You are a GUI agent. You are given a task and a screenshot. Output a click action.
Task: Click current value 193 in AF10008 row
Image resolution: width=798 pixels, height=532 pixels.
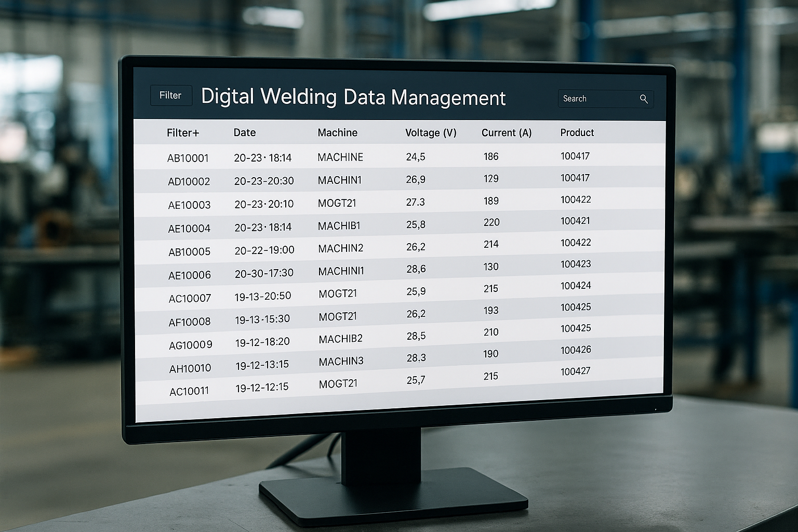[x=490, y=310]
